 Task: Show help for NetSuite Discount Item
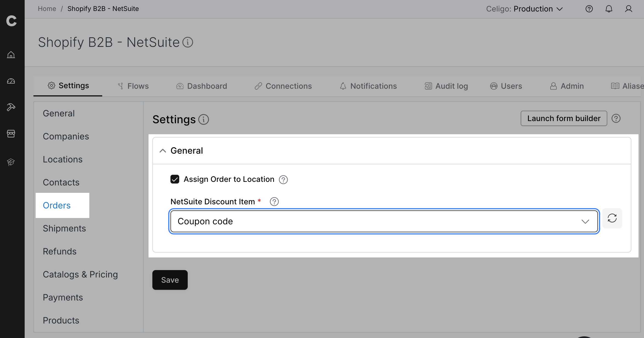[x=274, y=202]
